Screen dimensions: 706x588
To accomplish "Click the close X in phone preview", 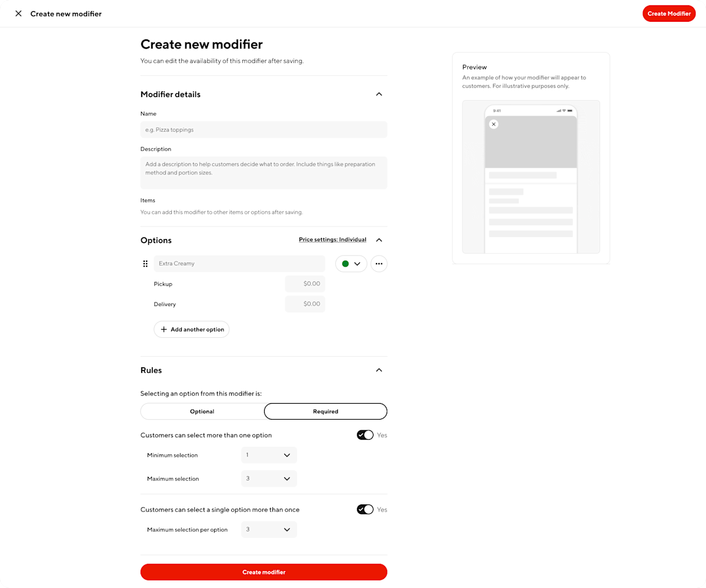I will 494,124.
